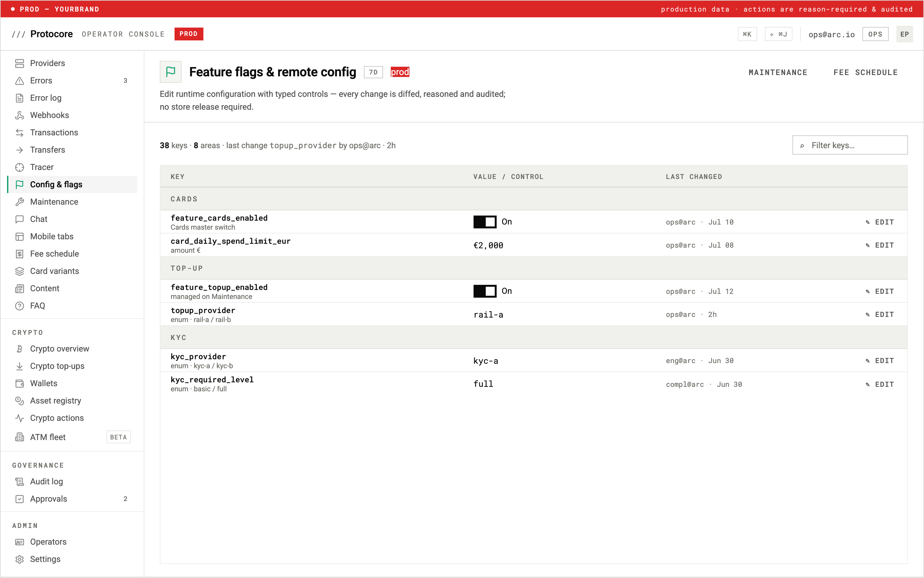The height and width of the screenshot is (578, 924).
Task: Click the Protocore logo text
Action: pyautogui.click(x=52, y=34)
